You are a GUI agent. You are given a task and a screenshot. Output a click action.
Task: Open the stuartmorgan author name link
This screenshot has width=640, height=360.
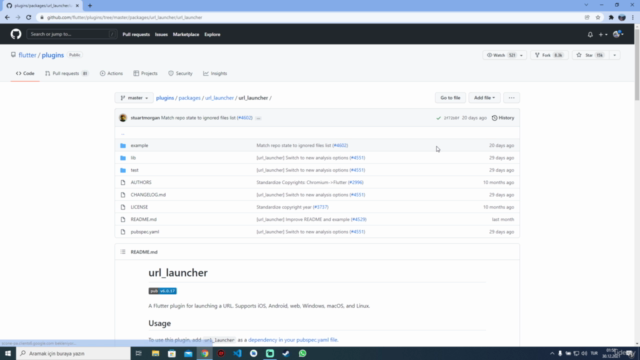pyautogui.click(x=145, y=118)
